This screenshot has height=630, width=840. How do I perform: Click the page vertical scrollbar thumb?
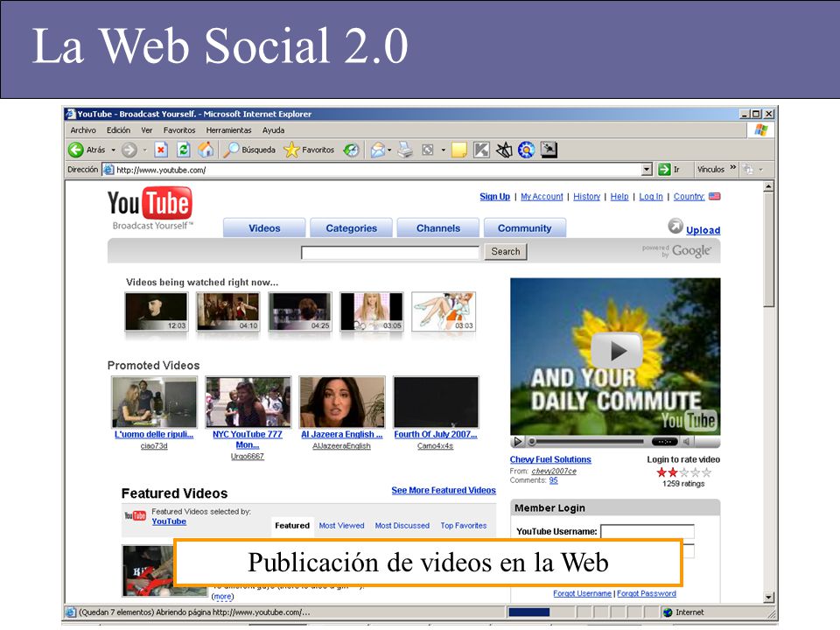[769, 250]
